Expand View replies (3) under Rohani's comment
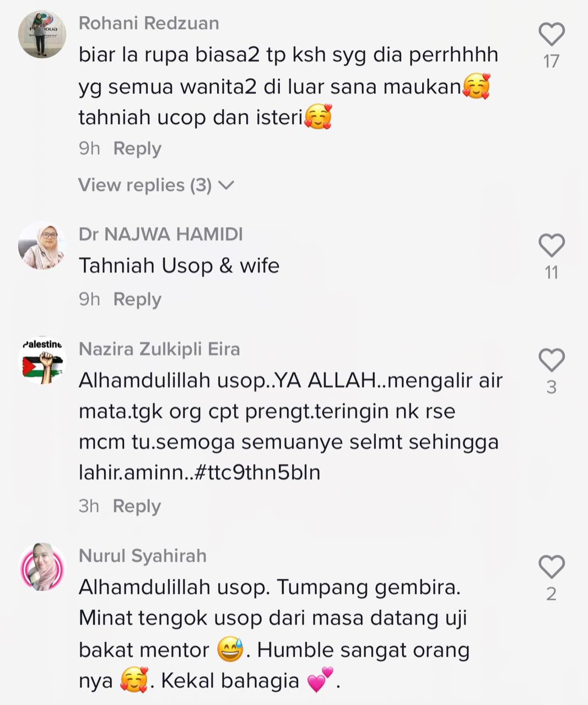Screen dimensions: 588x705 coord(156,185)
